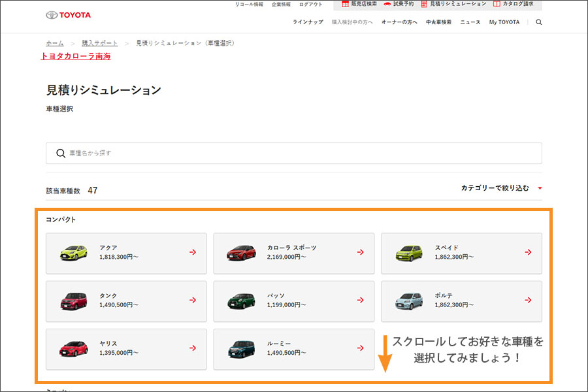The height and width of the screenshot is (392, 588).
Task: Click the ポルテ model name
Action: [444, 295]
